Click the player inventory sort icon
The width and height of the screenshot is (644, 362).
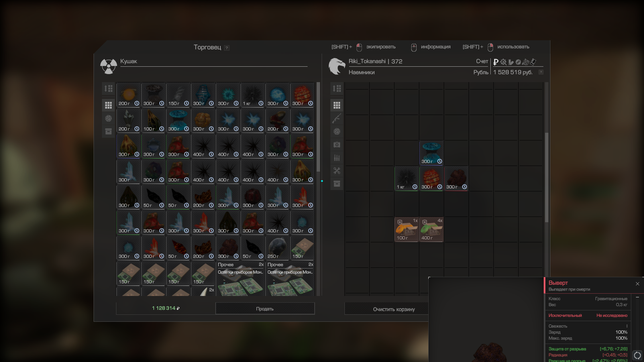pos(337,88)
